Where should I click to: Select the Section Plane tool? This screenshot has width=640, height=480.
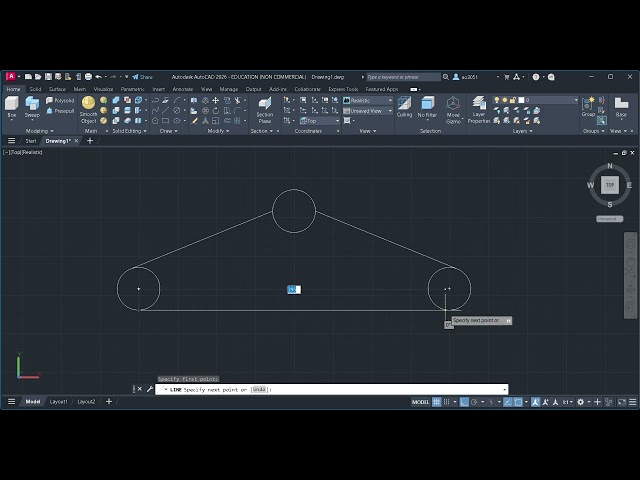pos(264,110)
